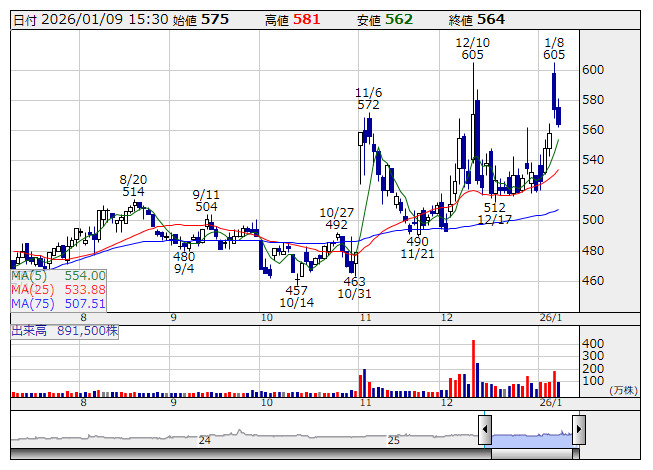Image resolution: width=653 pixels, height=470 pixels.
Task: Click the right range handle arrow
Action: pyautogui.click(x=579, y=429)
